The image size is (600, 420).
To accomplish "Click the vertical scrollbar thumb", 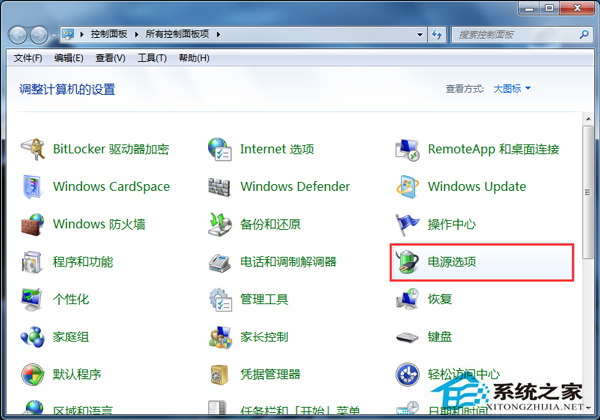I will pos(588,192).
